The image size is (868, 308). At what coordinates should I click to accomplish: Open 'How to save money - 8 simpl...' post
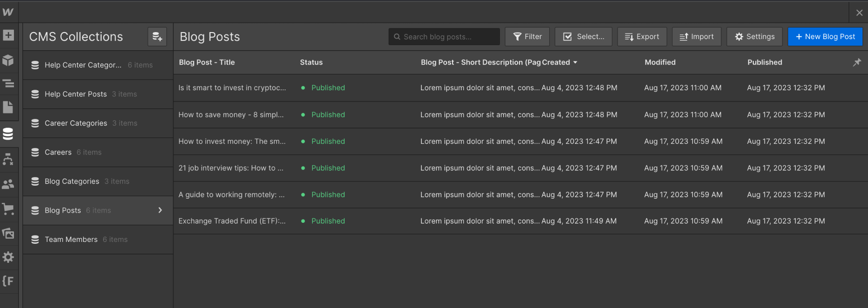click(x=231, y=114)
